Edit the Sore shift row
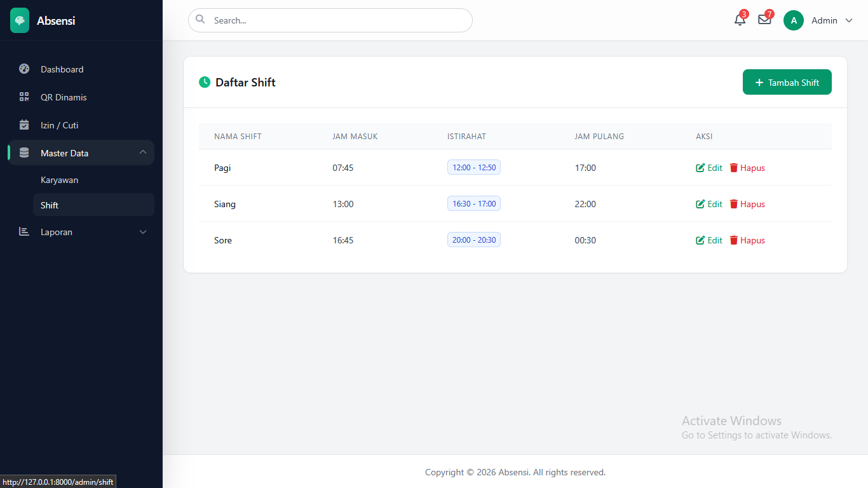 pyautogui.click(x=709, y=240)
